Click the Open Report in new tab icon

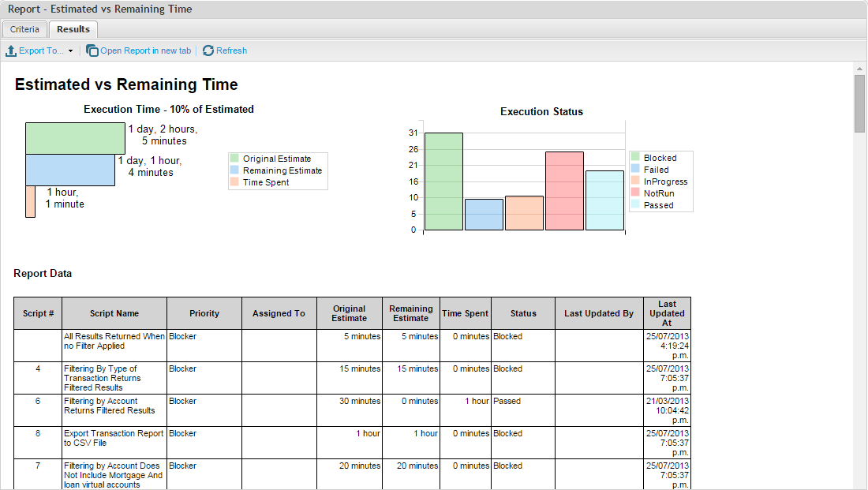click(92, 50)
